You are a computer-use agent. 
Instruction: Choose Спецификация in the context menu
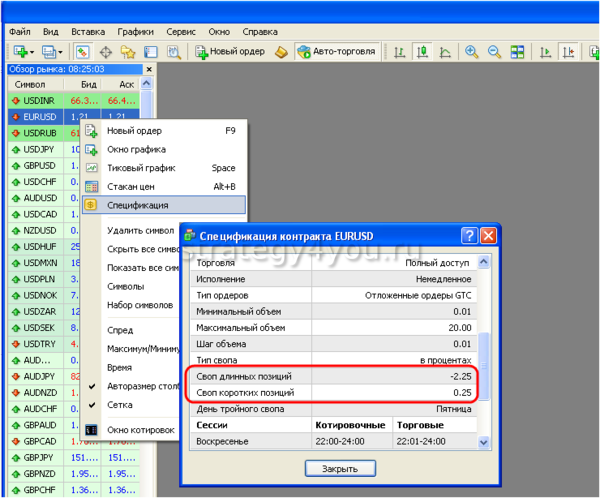(x=138, y=204)
